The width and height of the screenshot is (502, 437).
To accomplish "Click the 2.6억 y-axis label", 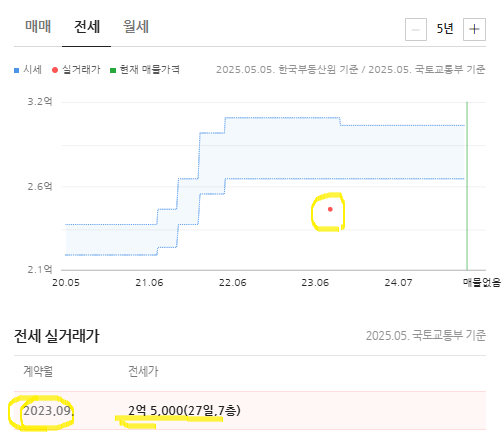I will pyautogui.click(x=40, y=186).
